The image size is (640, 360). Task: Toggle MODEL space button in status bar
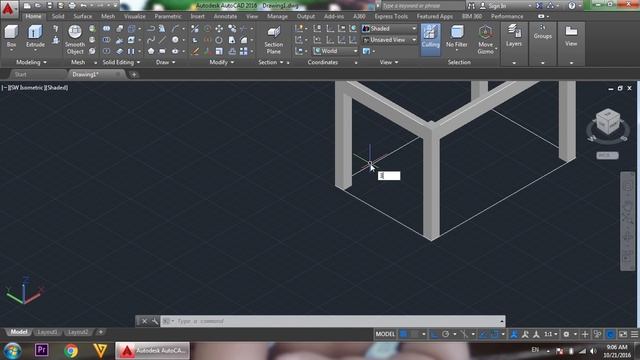(385, 334)
